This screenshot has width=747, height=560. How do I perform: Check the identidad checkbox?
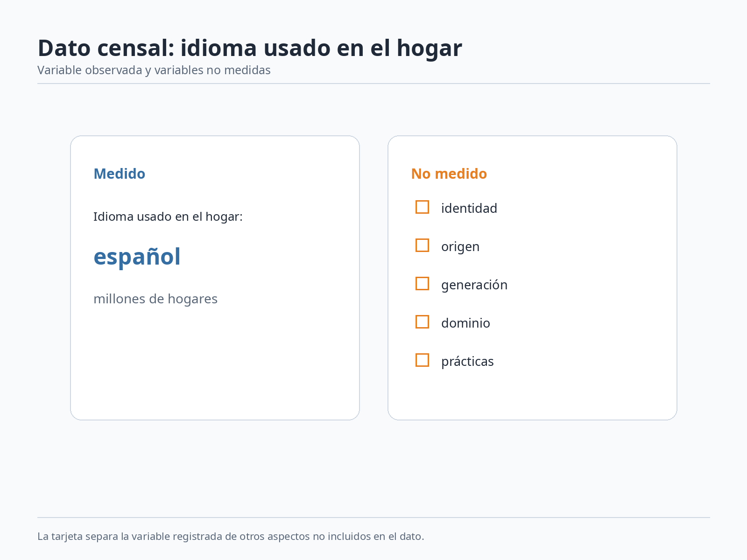click(x=422, y=207)
